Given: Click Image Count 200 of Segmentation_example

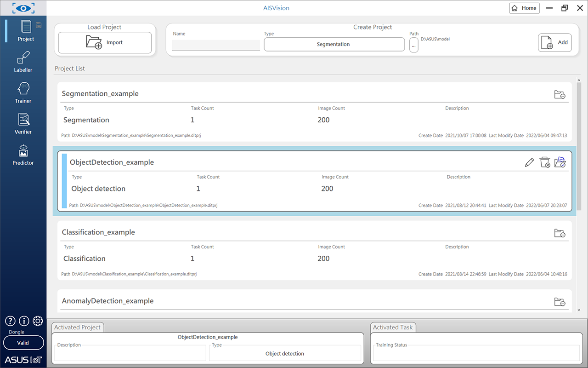Looking at the screenshot, I should pyautogui.click(x=323, y=120).
